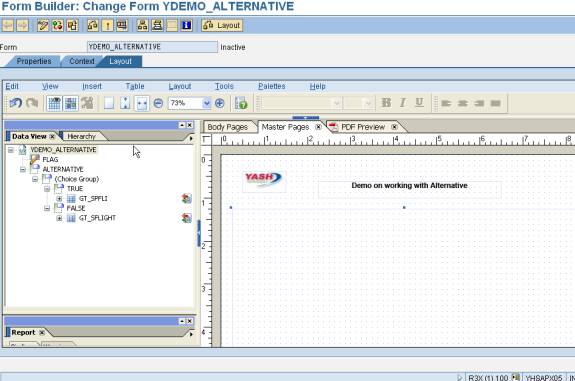Collapse the TRUE tree node

coord(47,188)
